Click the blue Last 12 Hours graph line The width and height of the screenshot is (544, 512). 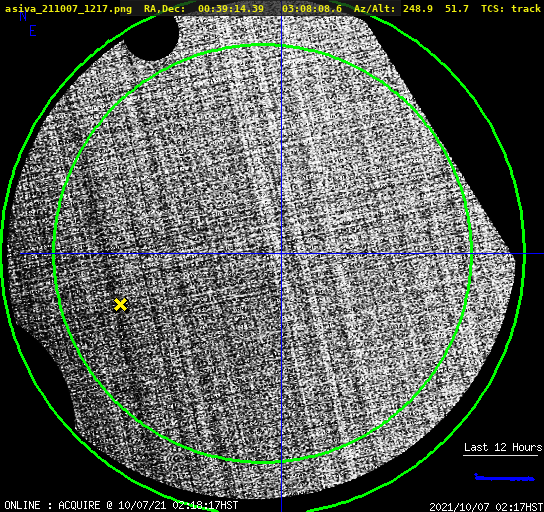[504, 478]
